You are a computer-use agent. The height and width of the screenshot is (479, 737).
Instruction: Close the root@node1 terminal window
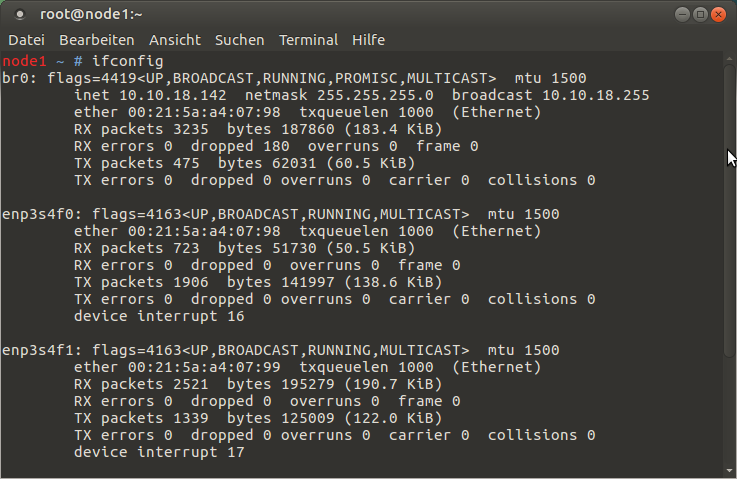[x=718, y=15]
